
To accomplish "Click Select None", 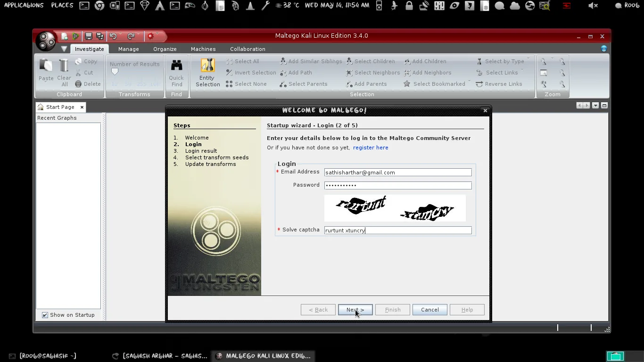I will tap(246, 84).
